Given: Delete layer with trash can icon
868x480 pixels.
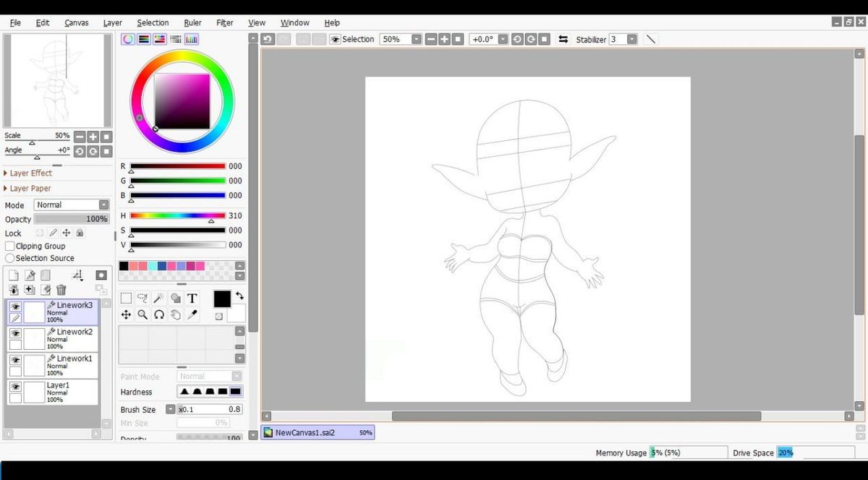Looking at the screenshot, I should click(x=61, y=290).
